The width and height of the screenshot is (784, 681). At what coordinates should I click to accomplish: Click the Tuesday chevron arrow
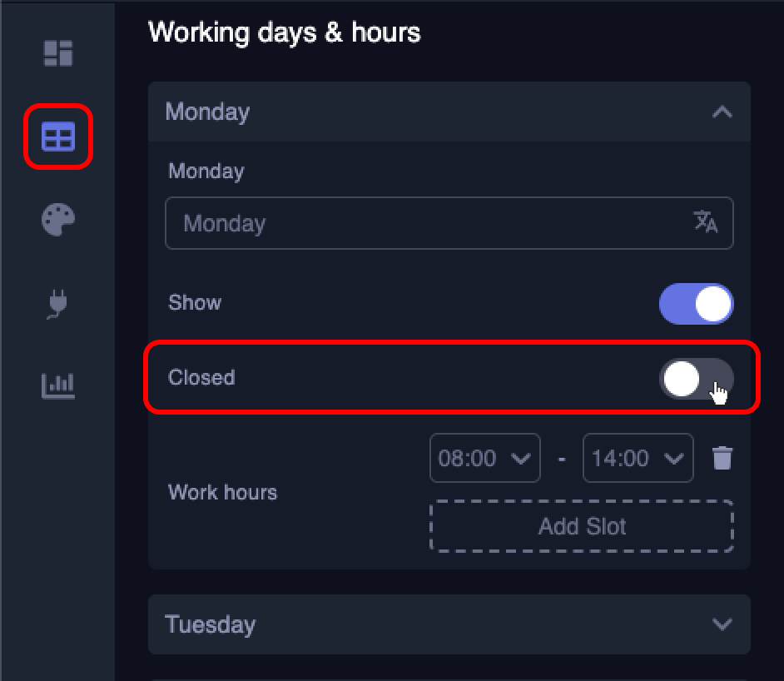722,624
